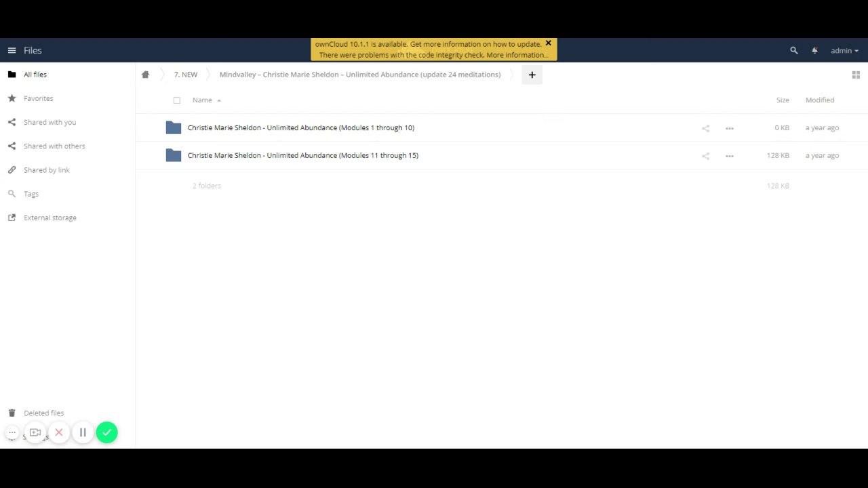Open the hamburger app menu
Viewport: 868px width, 488px height.
[x=12, y=50]
